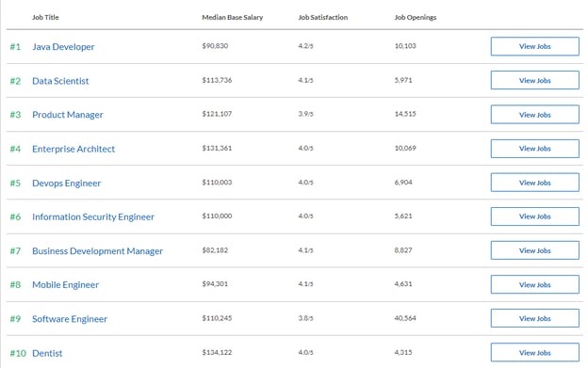Click the Job Title column header
588x368 pixels.
[x=45, y=17]
